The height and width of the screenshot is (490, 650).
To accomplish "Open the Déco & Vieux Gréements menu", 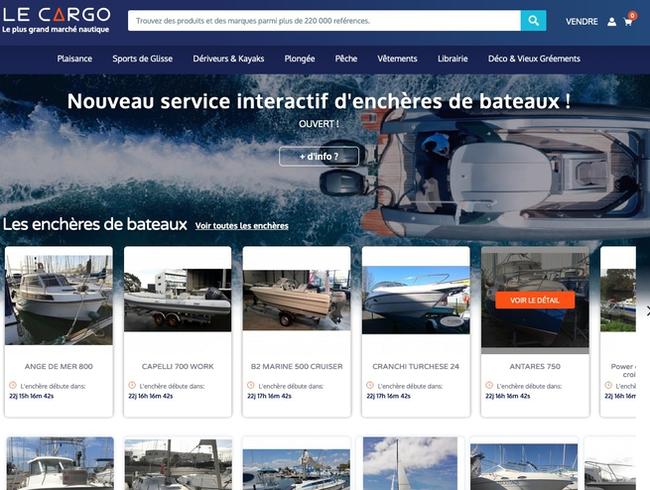I will tap(534, 59).
